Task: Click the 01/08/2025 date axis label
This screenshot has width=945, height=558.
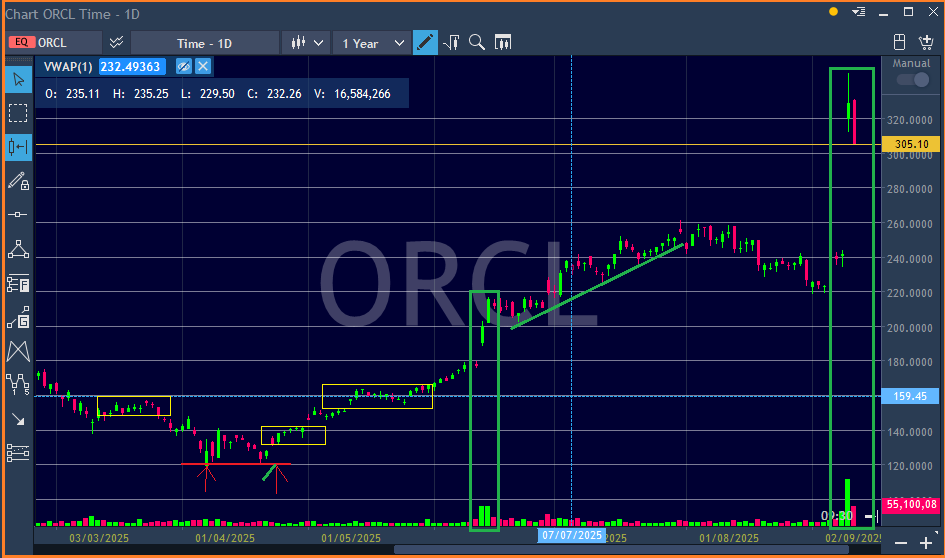Action: coord(729,538)
